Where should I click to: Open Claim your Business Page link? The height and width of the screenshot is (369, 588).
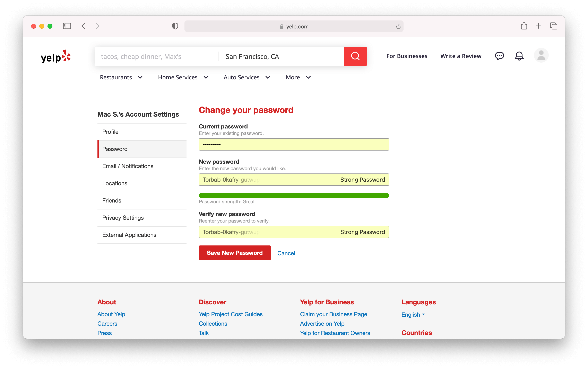[x=334, y=314]
